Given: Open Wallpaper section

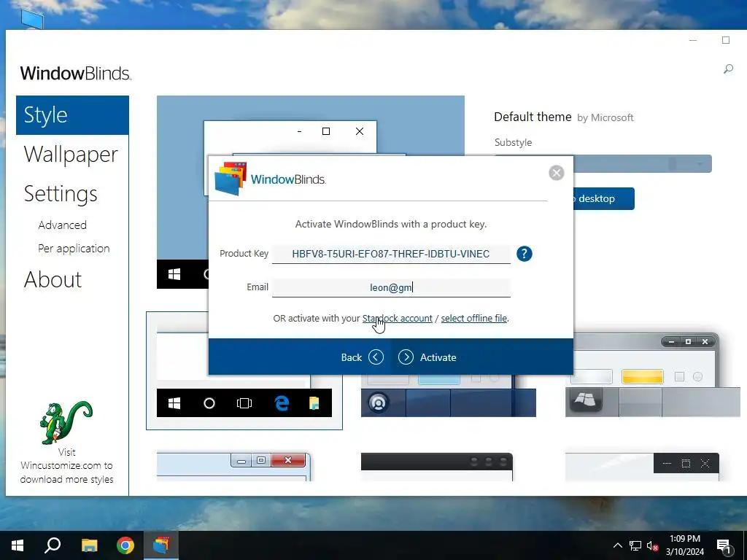Looking at the screenshot, I should tap(71, 155).
